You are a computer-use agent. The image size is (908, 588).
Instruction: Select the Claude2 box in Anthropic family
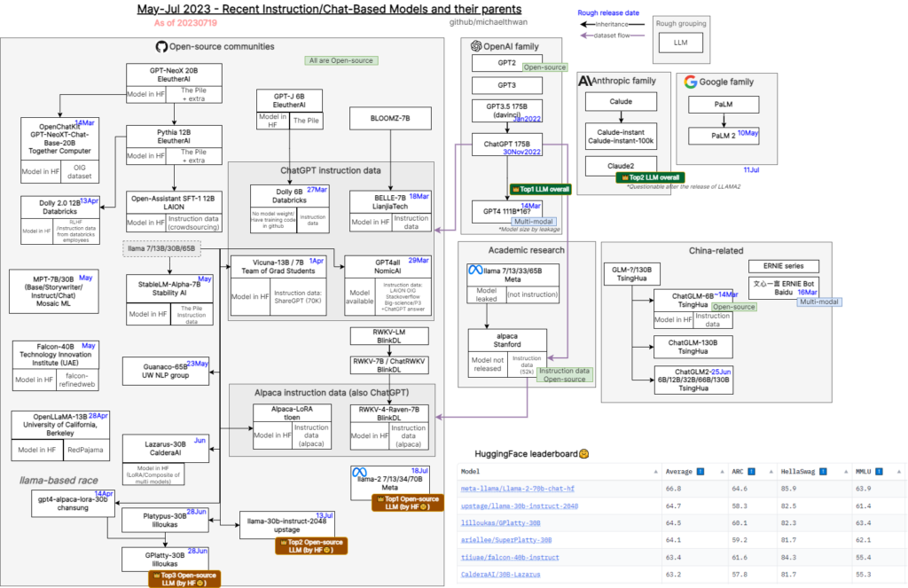tap(621, 166)
